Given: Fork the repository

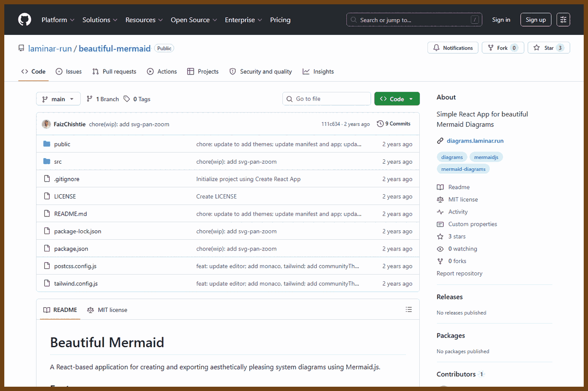Looking at the screenshot, I should pyautogui.click(x=503, y=48).
